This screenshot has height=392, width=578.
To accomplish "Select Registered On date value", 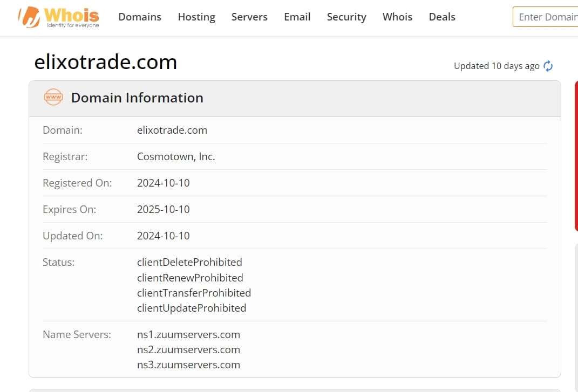I will point(164,183).
